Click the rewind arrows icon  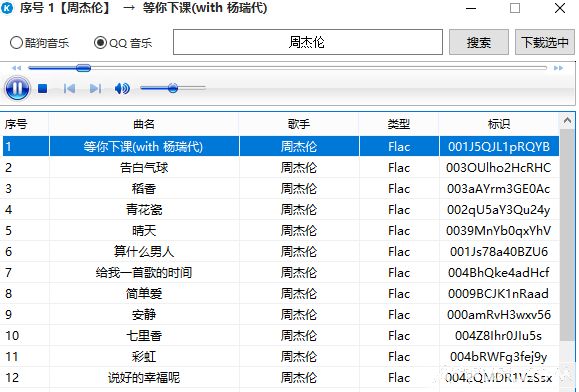point(17,68)
